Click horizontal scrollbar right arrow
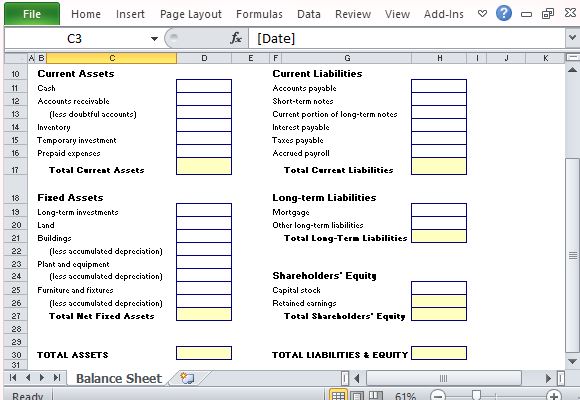This screenshot has width=580, height=400. click(548, 378)
